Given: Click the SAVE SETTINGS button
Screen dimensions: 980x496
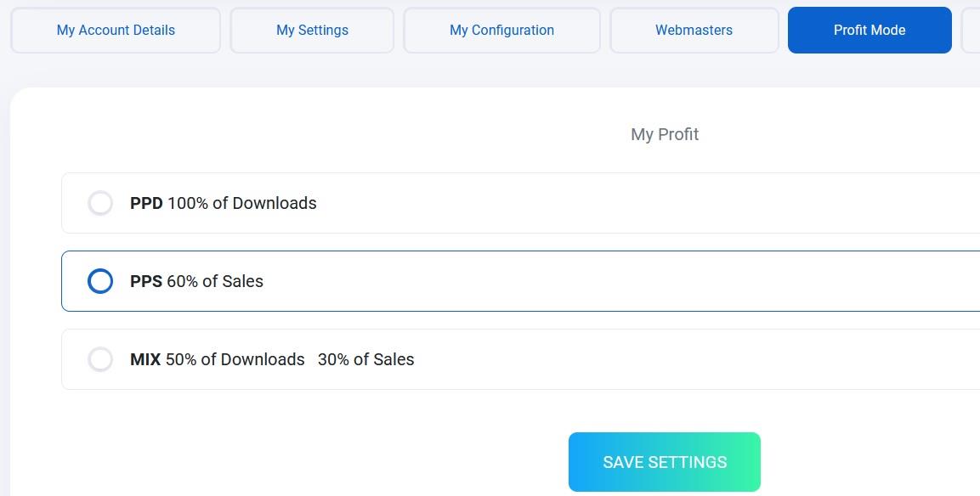Looking at the screenshot, I should pyautogui.click(x=665, y=462).
